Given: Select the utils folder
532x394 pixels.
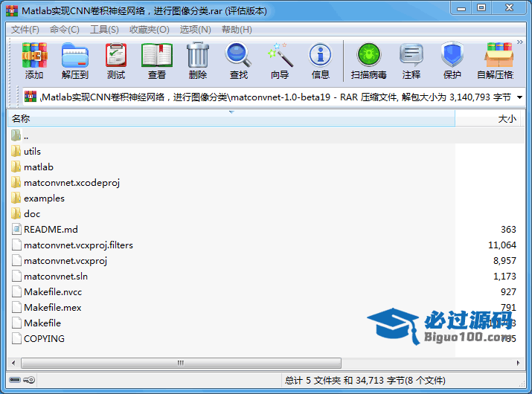Looking at the screenshot, I should 32,151.
